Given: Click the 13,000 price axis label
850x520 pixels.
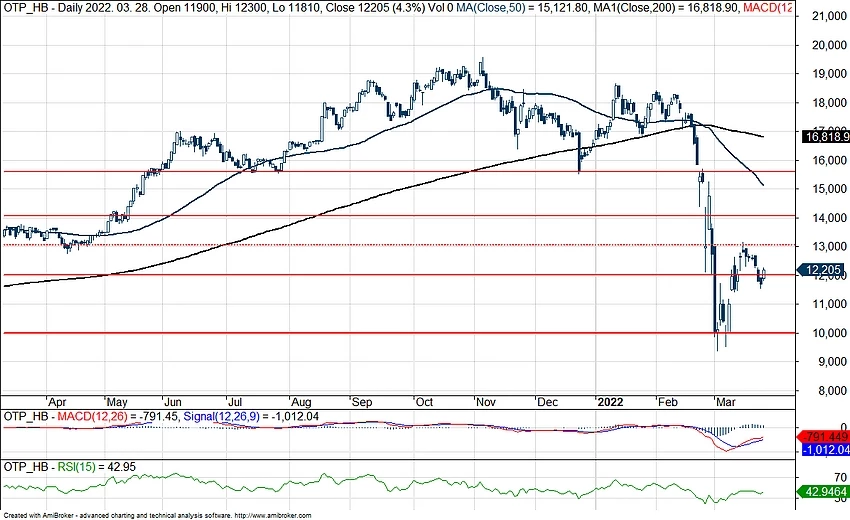Looking at the screenshot, I should click(829, 246).
